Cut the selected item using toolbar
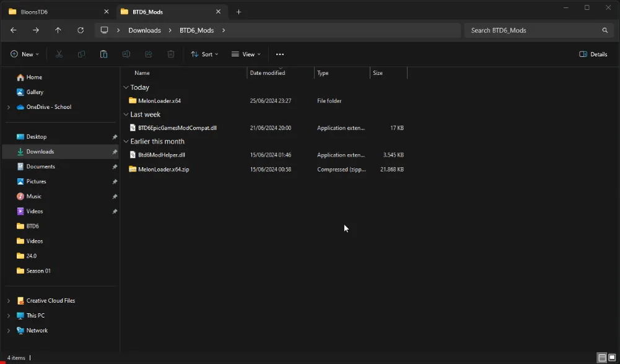This screenshot has width=620, height=364. pos(59,54)
